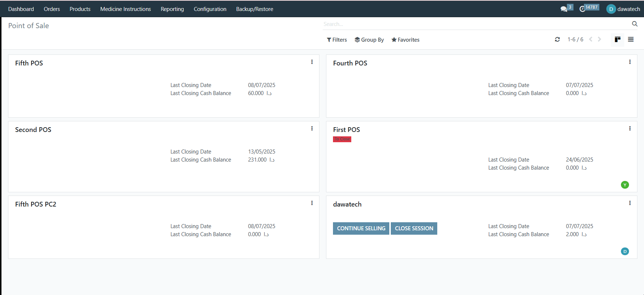Image resolution: width=644 pixels, height=295 pixels.
Task: Click the search magnifier icon
Action: pos(635,24)
